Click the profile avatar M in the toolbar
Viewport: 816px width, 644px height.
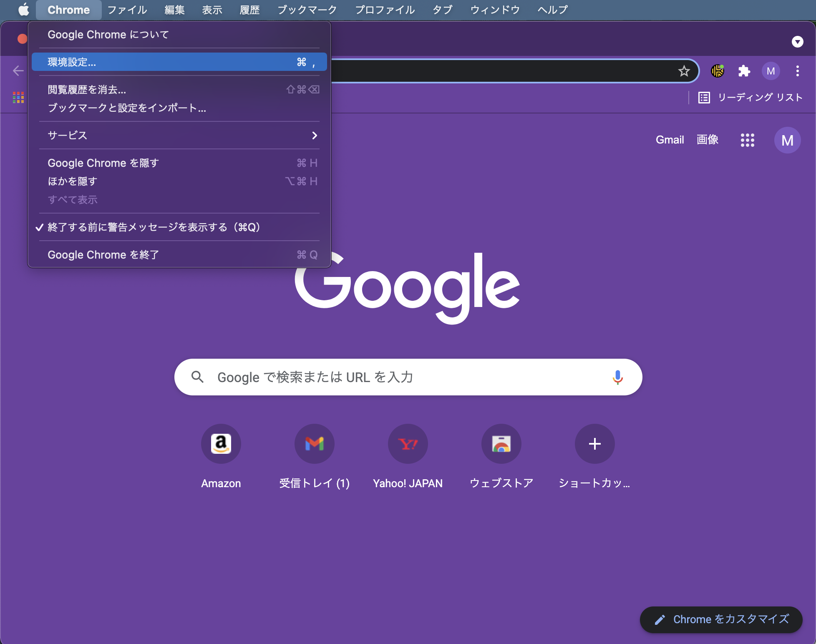[771, 71]
